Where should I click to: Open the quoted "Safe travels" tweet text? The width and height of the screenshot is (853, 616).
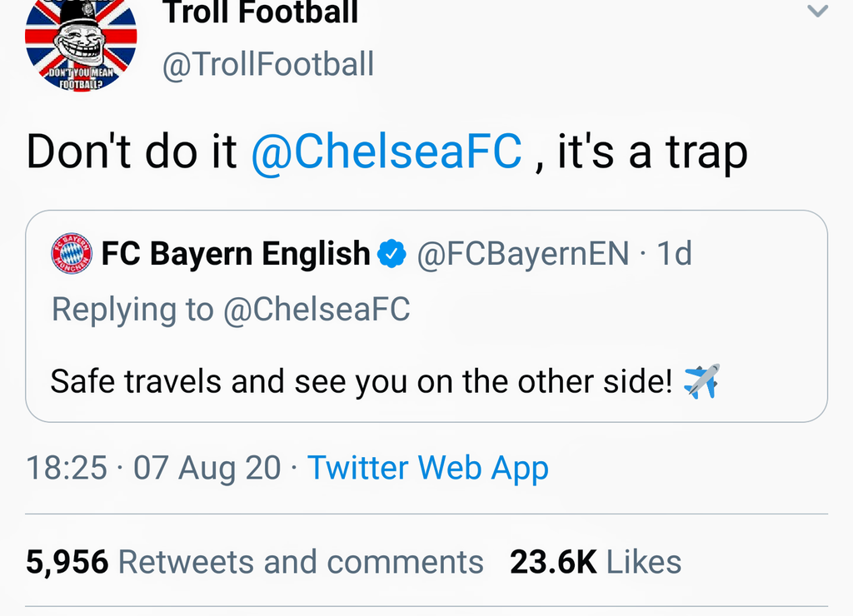(x=361, y=381)
